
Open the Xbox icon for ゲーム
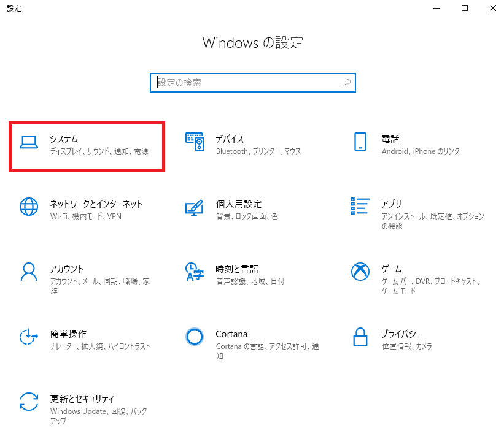click(x=360, y=272)
